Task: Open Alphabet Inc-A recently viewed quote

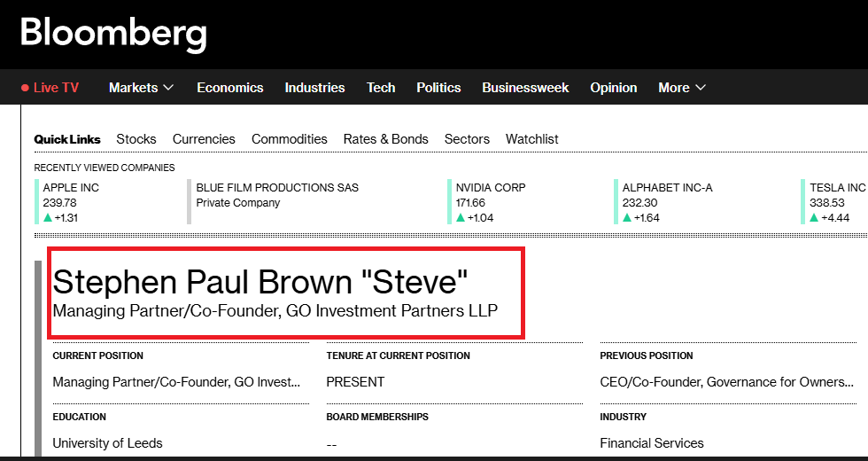Action: click(x=667, y=188)
